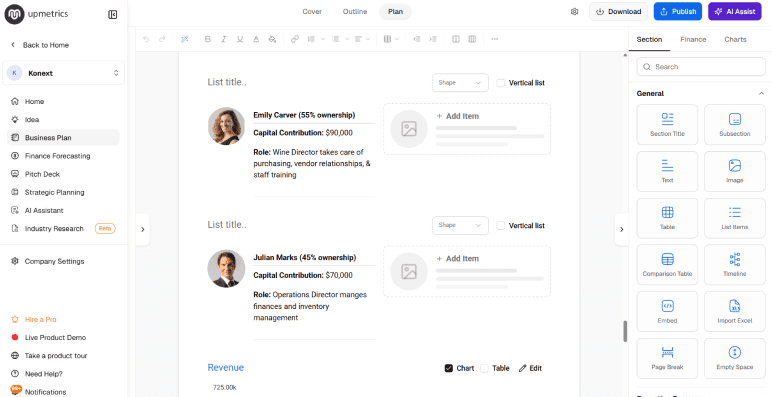
Task: Uncheck the Revenue Chart checkbox
Action: click(449, 368)
